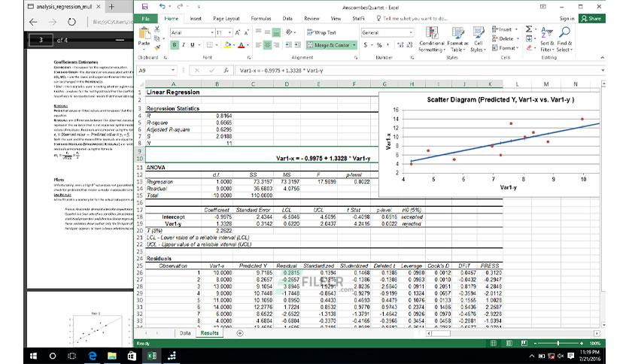Screen dimensions: 629x364
Task: Decrease font size with the smaller A
Action: (246, 32)
